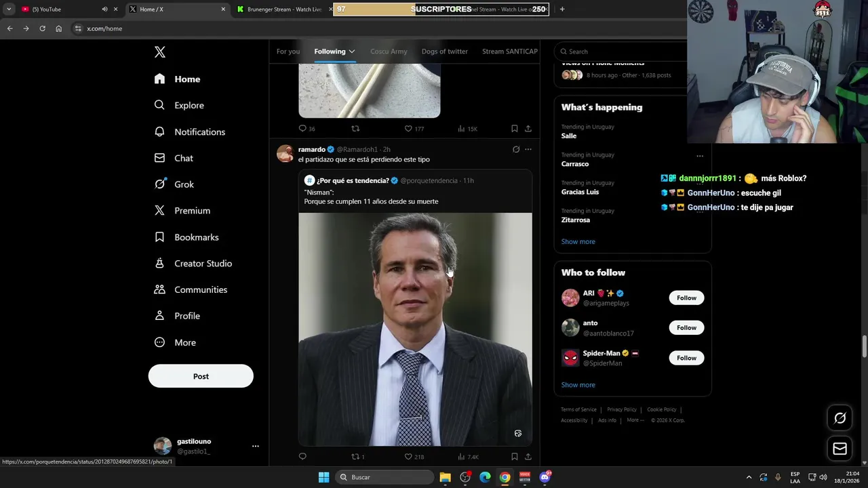The width and height of the screenshot is (868, 488).
Task: Follow the ARI account
Action: click(686, 298)
